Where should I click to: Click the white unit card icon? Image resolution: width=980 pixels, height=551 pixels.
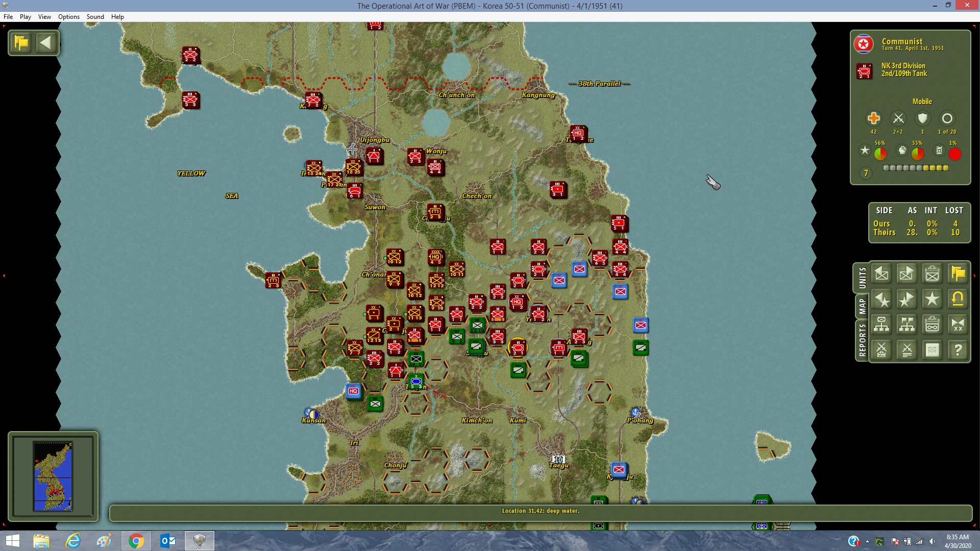933,350
